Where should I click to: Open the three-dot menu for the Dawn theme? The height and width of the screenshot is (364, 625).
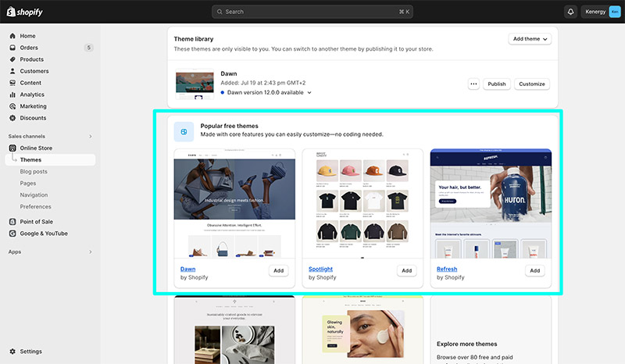(473, 84)
